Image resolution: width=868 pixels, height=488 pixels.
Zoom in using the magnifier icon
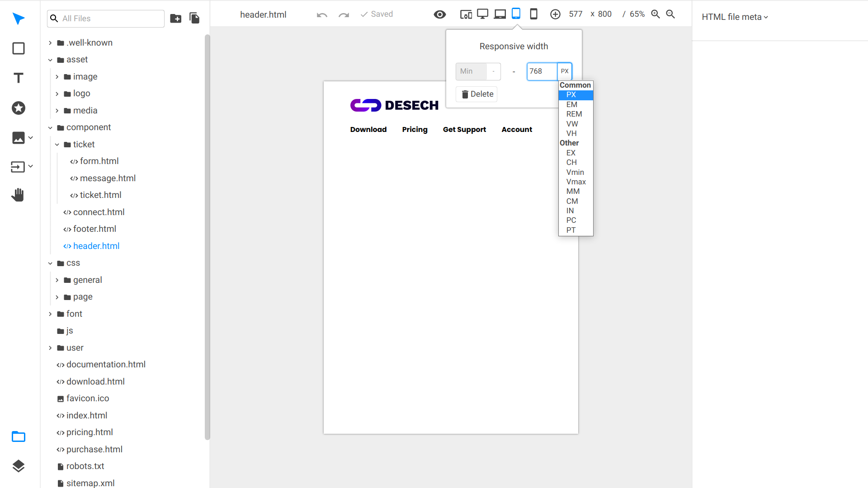click(656, 14)
